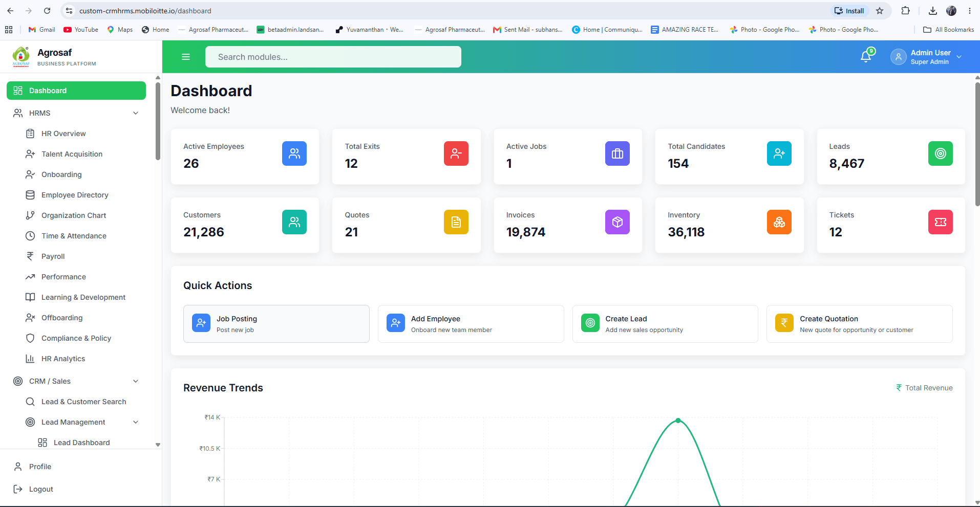Image resolution: width=980 pixels, height=507 pixels.
Task: Click the Agrosaf logo in sidebar
Action: tap(21, 57)
